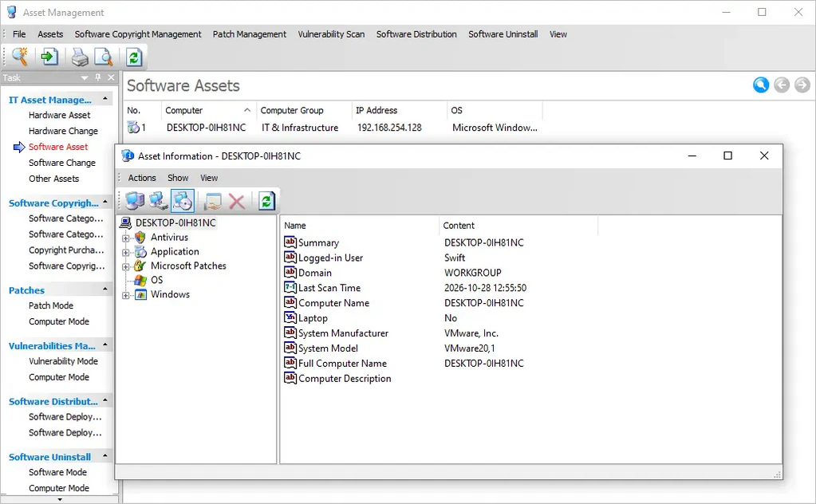Viewport: 816px width, 504px height.
Task: Select the Logged-in User row
Action: point(440,258)
